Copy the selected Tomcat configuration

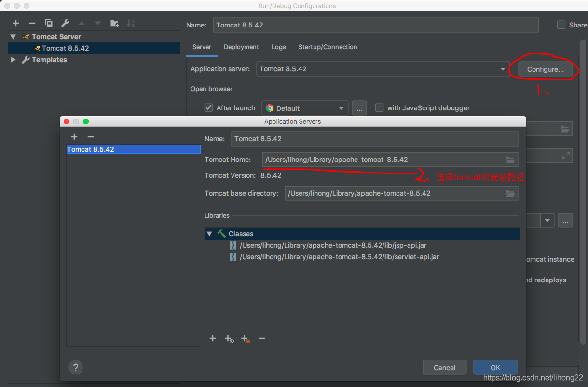point(48,23)
